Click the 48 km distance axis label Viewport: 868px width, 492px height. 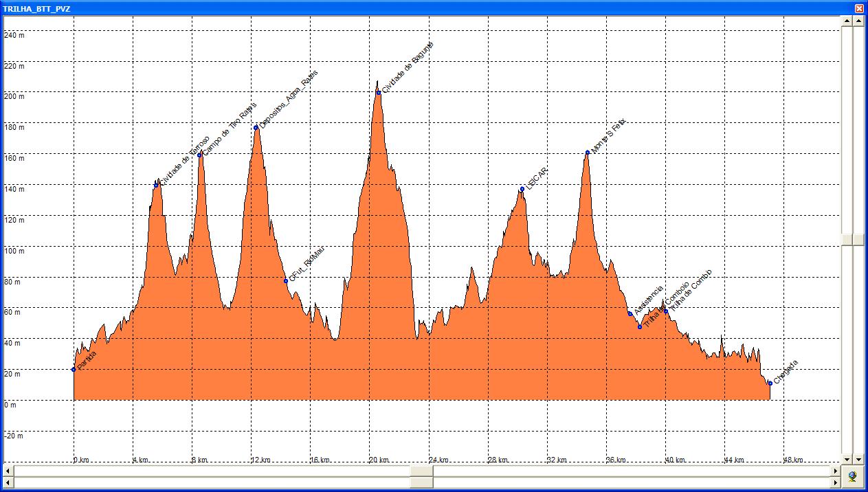pos(794,460)
